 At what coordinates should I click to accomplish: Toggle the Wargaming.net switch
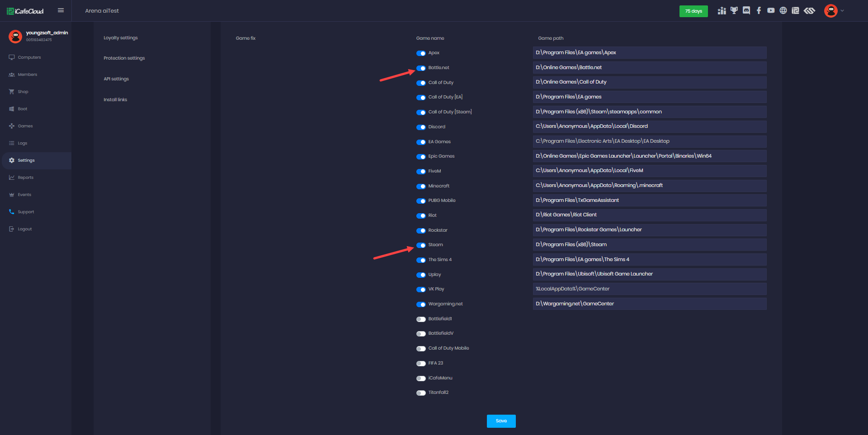point(421,304)
